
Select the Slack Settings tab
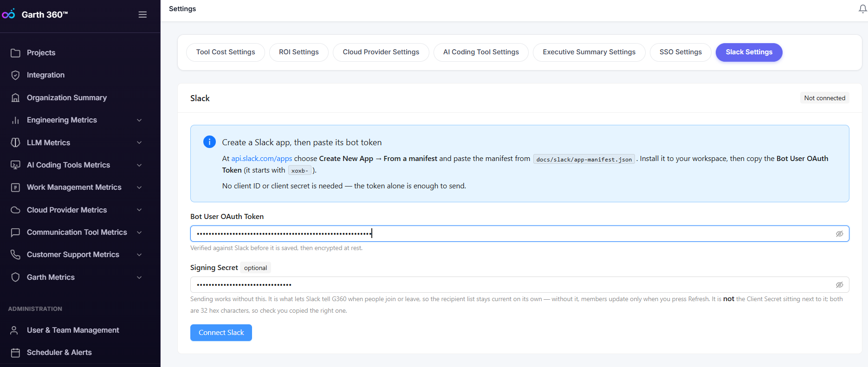coord(749,52)
